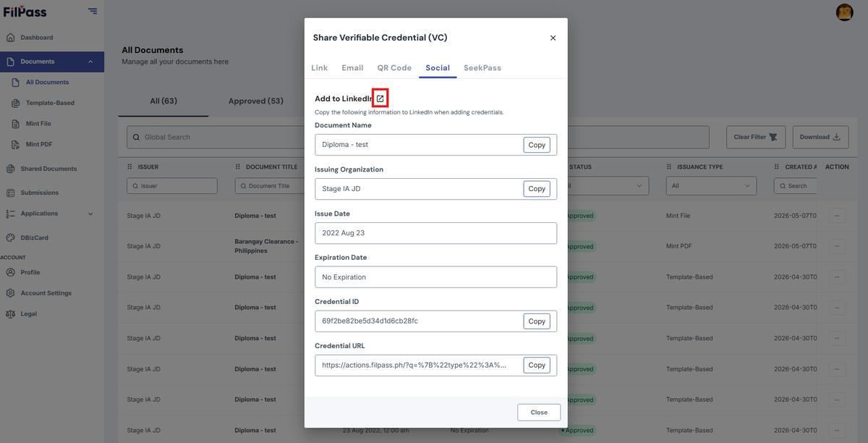Viewport: 868px width, 443px height.
Task: Click the Download button
Action: [x=820, y=137]
